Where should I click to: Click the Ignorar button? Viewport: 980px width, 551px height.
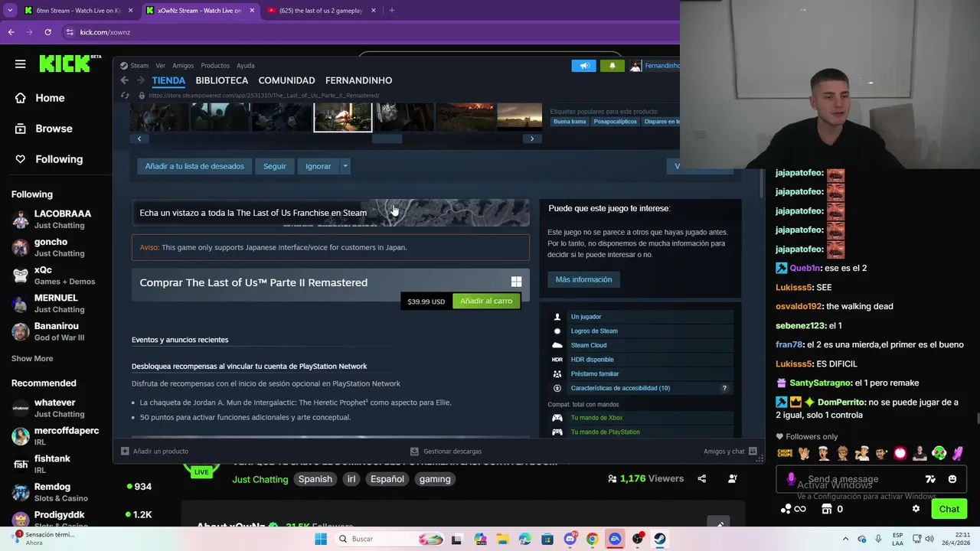318,166
